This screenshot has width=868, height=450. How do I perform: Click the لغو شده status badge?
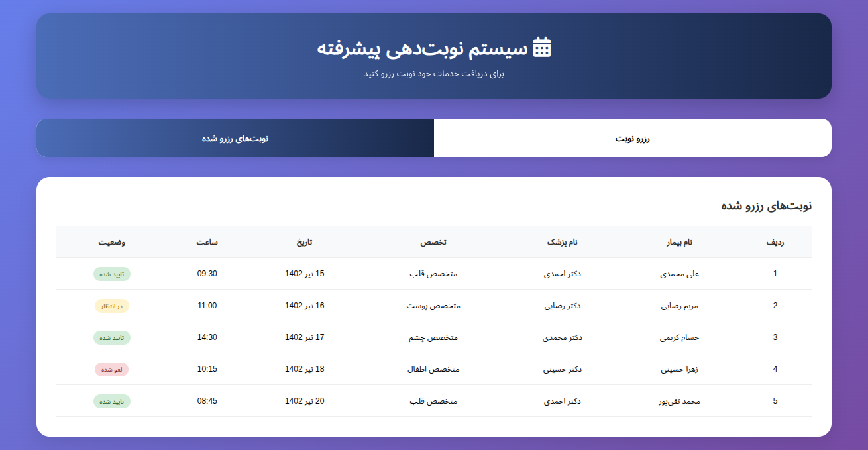[112, 370]
